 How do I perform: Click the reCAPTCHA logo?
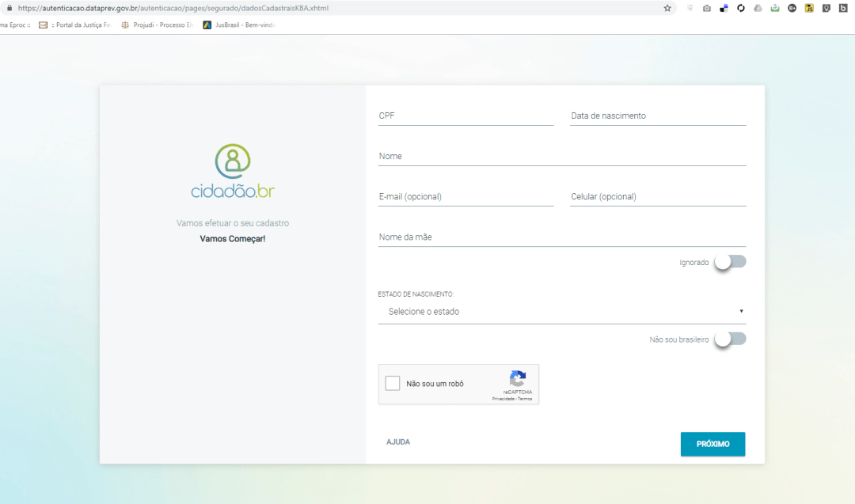tap(518, 378)
